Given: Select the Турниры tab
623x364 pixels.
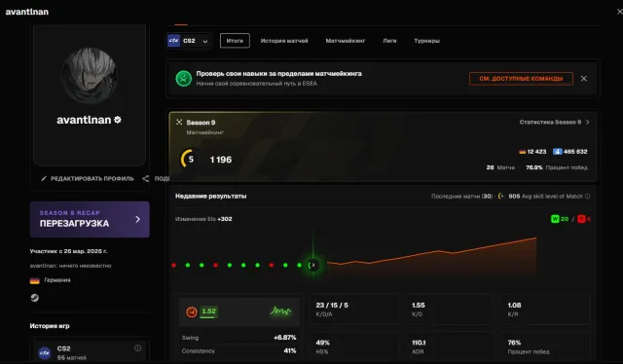Looking at the screenshot, I should (x=426, y=41).
